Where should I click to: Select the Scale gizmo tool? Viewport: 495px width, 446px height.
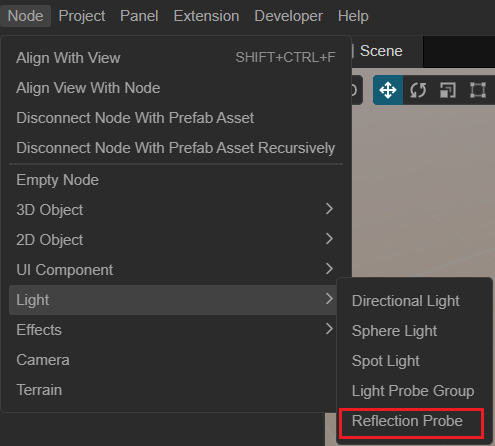[448, 90]
